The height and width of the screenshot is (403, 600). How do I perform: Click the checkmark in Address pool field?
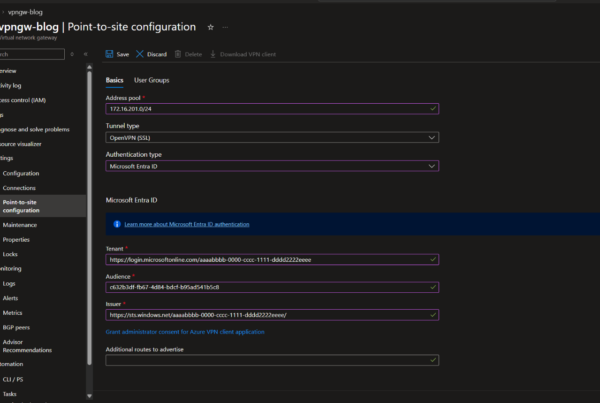click(x=433, y=109)
